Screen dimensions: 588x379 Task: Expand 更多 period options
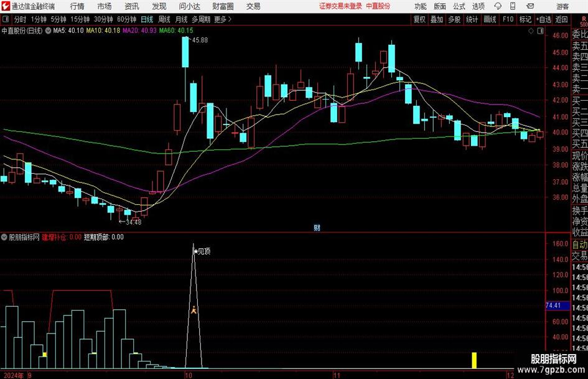(223, 19)
